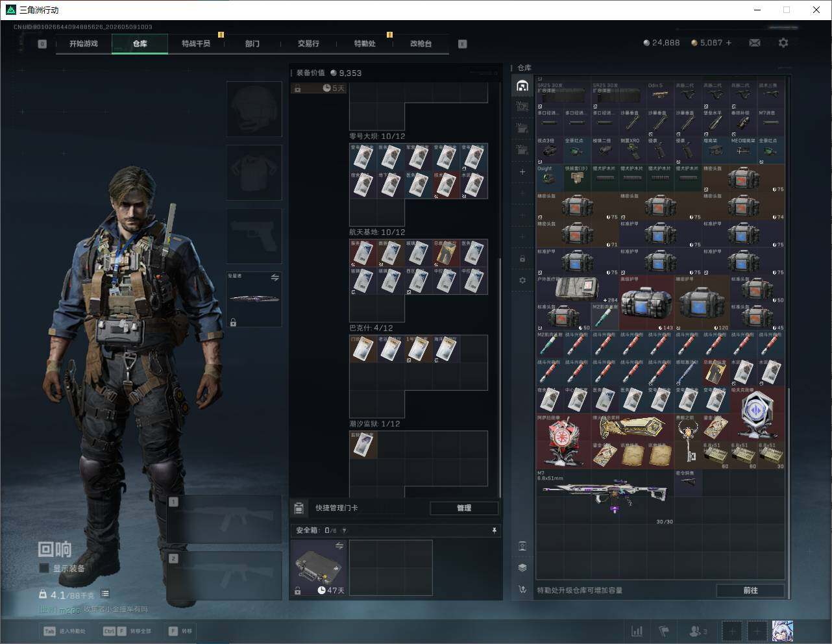The width and height of the screenshot is (832, 644).
Task: Select empty primary weapon slot 1
Action: tap(225, 520)
